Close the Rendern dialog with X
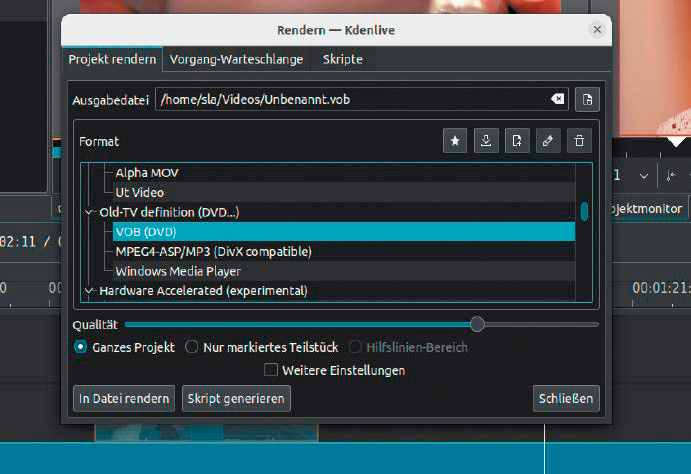This screenshot has height=474, width=691. pyautogui.click(x=597, y=30)
